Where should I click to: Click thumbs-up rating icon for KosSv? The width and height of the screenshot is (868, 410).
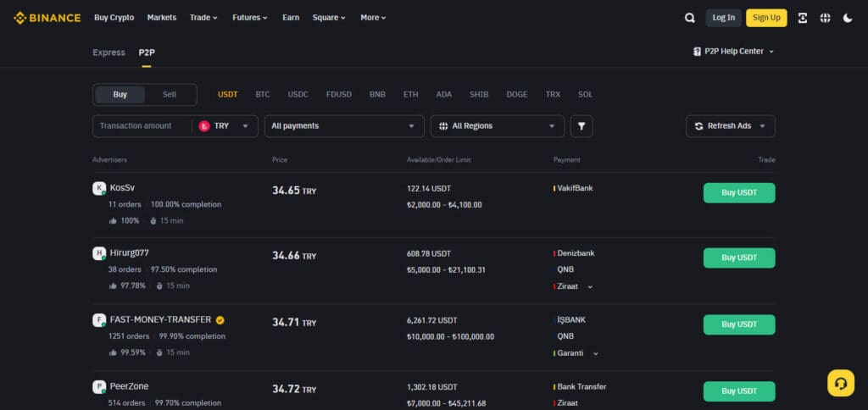(113, 221)
